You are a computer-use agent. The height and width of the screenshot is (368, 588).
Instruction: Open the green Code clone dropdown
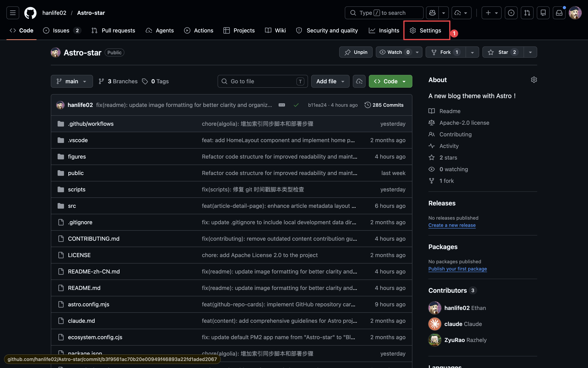pos(390,81)
